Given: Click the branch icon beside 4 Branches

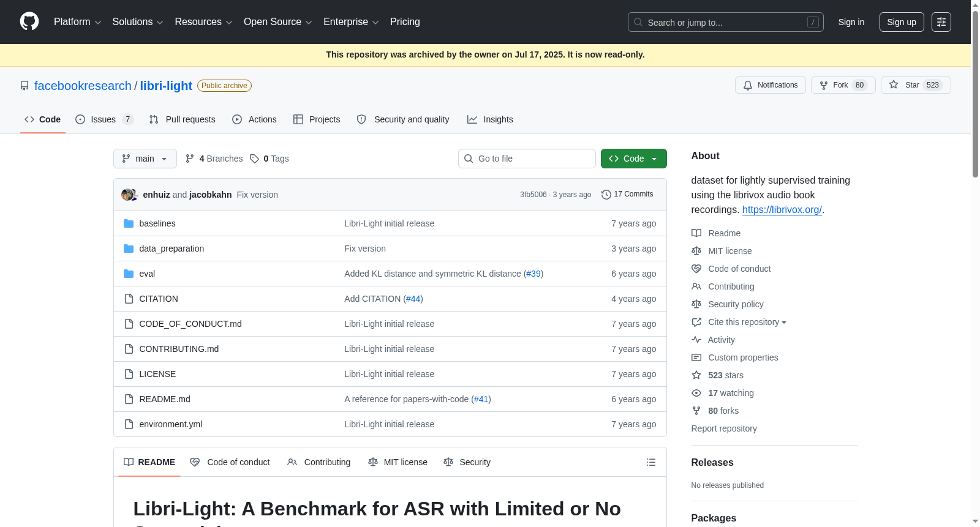Looking at the screenshot, I should [190, 159].
